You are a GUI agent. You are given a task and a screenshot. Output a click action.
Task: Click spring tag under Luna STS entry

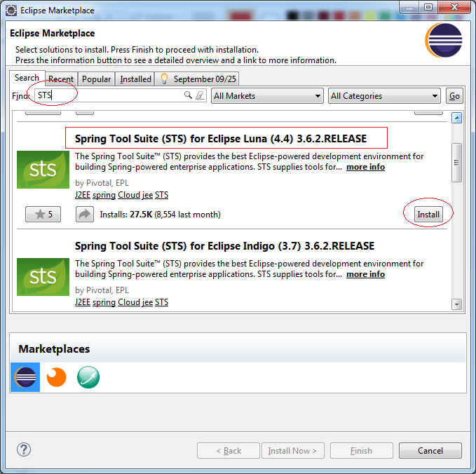(104, 195)
